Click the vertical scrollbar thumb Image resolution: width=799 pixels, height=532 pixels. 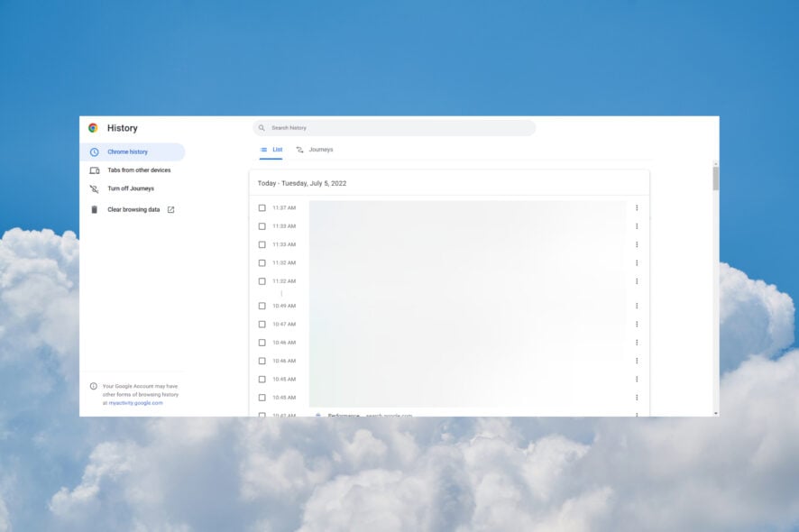click(716, 179)
